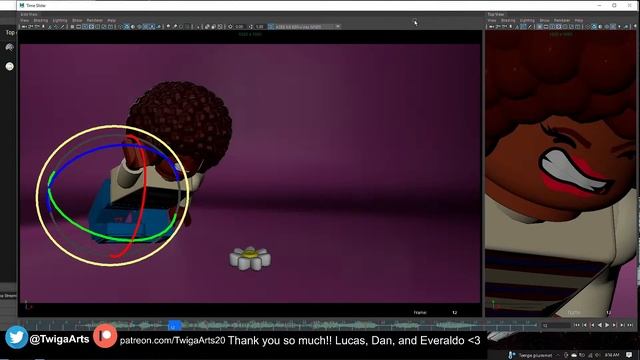This screenshot has height=360, width=640.
Task: Toggle View Transform button in left viewport toolbar
Action: pyautogui.click(x=271, y=27)
